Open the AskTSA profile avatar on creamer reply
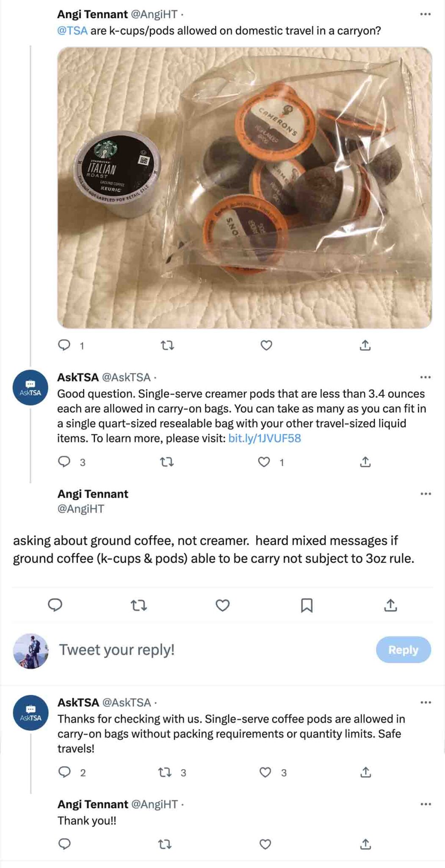This screenshot has width=445, height=868. coord(30,388)
